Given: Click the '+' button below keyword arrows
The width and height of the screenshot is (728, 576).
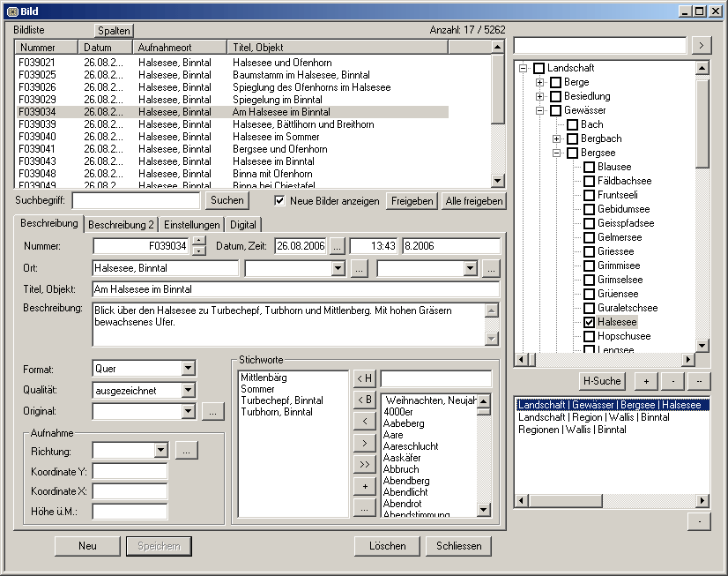Looking at the screenshot, I should [x=364, y=486].
